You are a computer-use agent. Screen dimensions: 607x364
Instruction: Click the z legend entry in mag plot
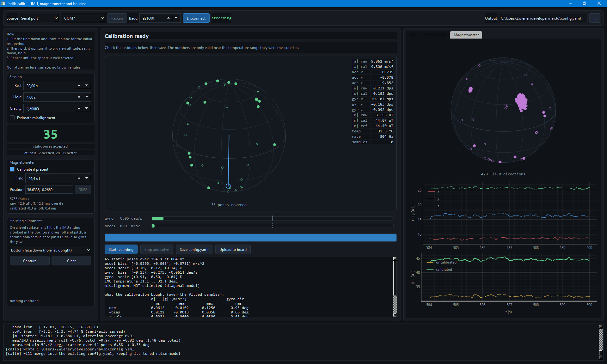point(434,206)
